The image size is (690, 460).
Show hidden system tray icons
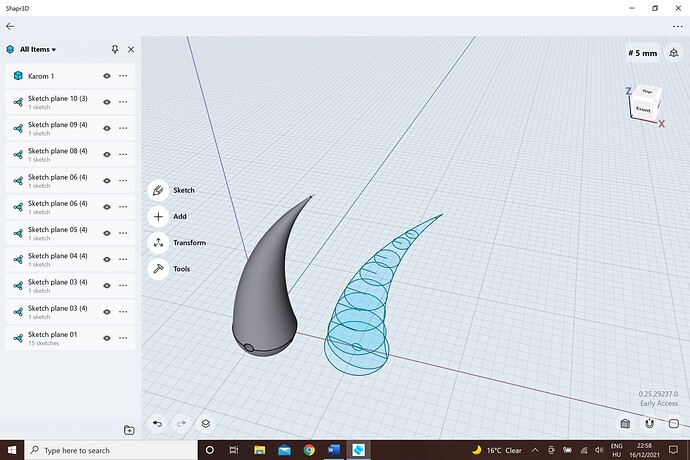[535, 450]
